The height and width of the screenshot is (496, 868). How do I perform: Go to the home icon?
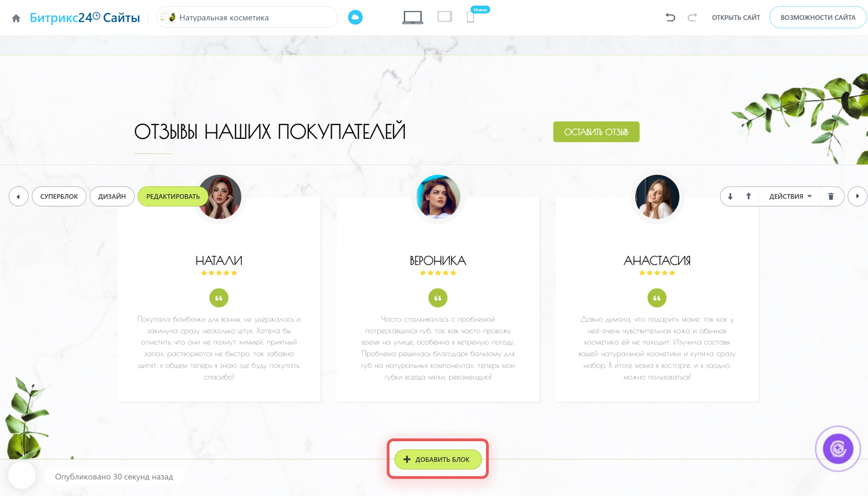[x=16, y=18]
